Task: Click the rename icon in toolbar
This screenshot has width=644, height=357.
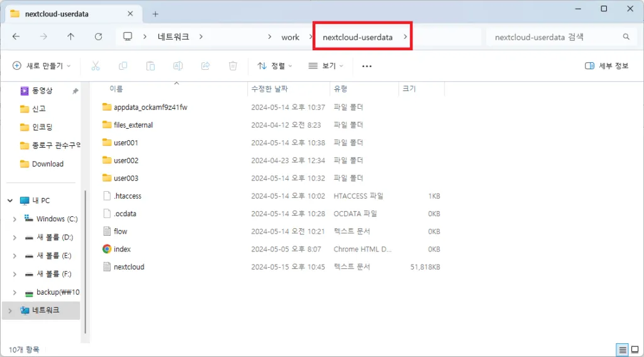Action: (178, 65)
